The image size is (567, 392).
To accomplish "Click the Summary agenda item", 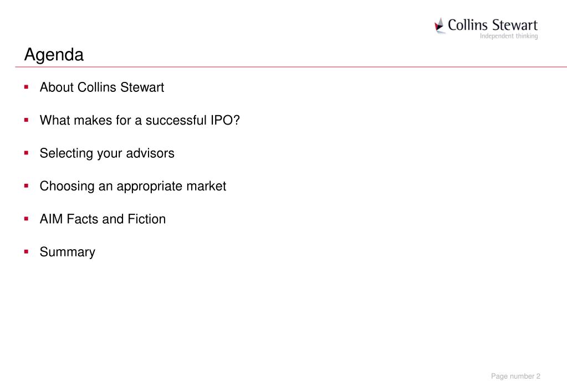I will click(68, 252).
